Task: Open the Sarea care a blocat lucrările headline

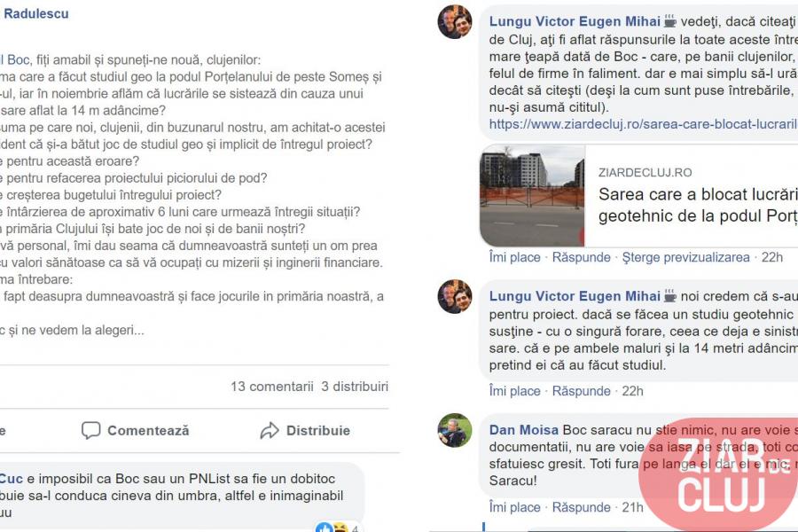Action: [x=699, y=205]
